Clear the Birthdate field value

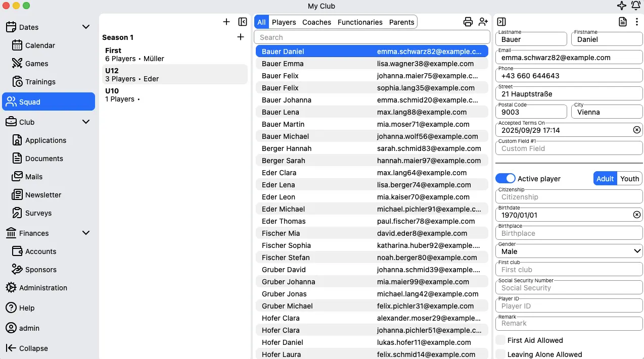[637, 215]
